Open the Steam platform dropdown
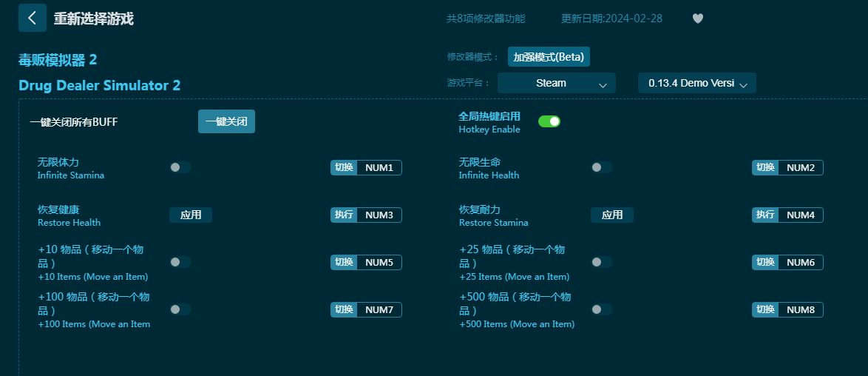The image size is (868, 376). coord(556,83)
